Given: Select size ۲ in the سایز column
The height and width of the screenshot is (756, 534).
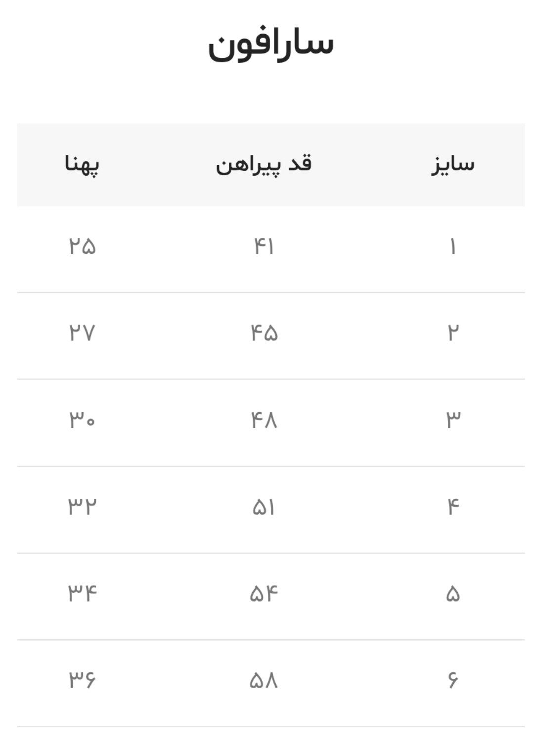Looking at the screenshot, I should [452, 333].
